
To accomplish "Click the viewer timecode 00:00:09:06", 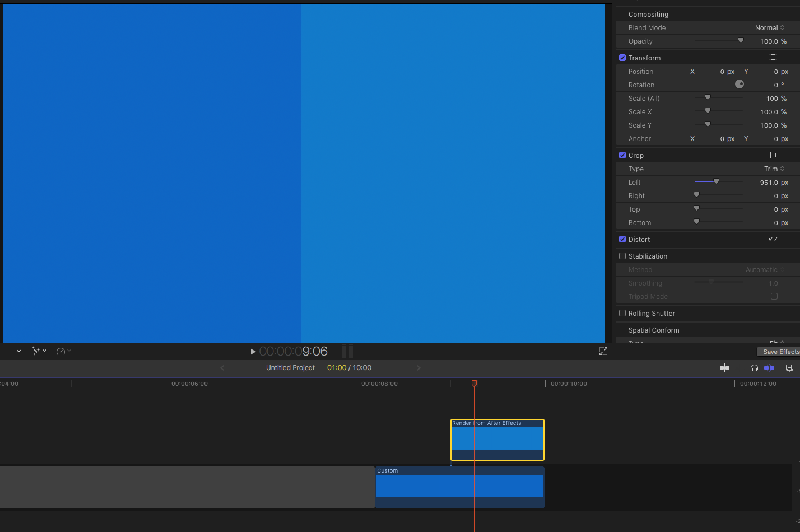I will (294, 351).
